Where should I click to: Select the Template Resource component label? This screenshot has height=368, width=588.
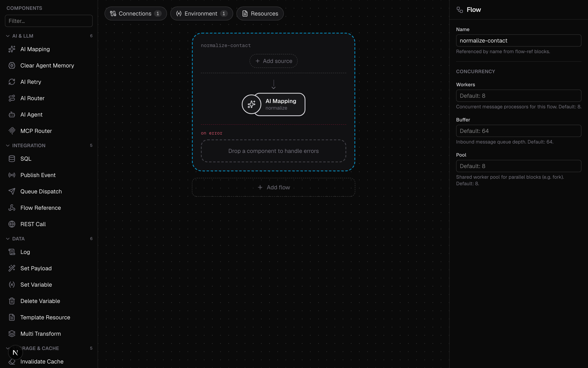pos(45,317)
